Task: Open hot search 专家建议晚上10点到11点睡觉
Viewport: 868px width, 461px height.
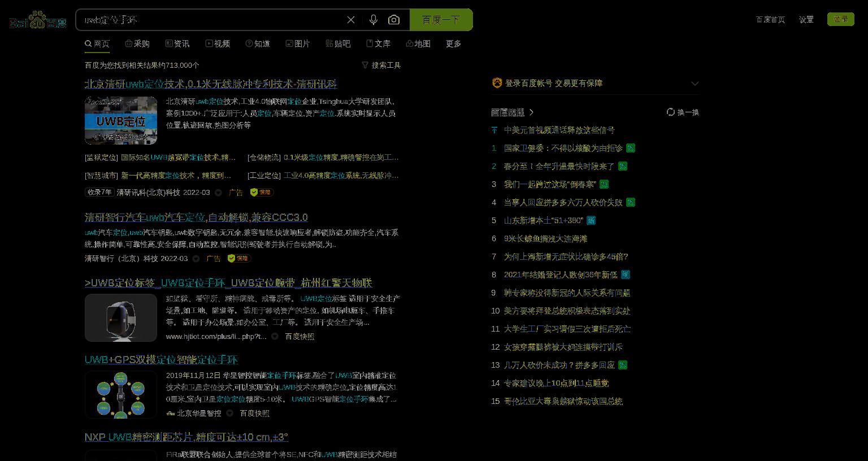Action: 556,383
